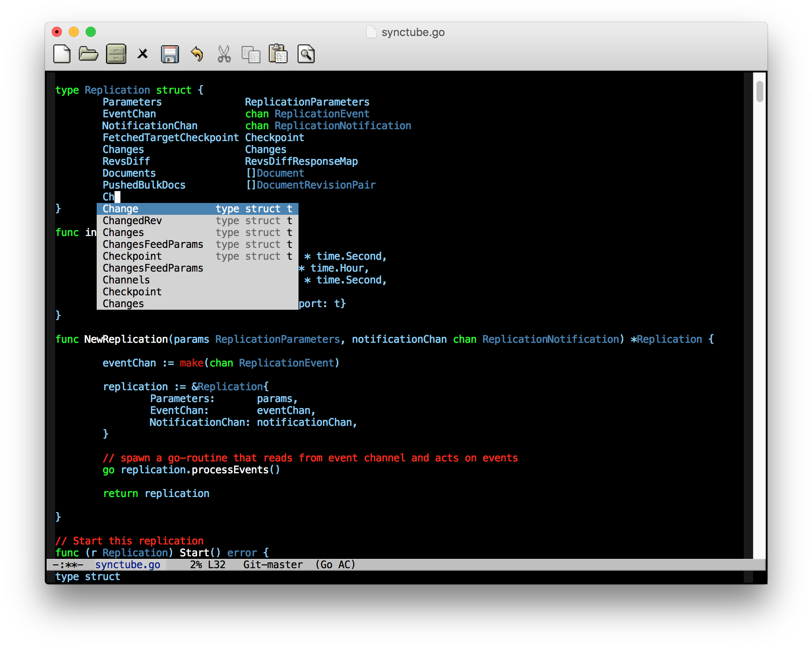Image resolution: width=812 pixels, height=647 pixels.
Task: Search the document via the magnifier icon
Action: (x=306, y=54)
